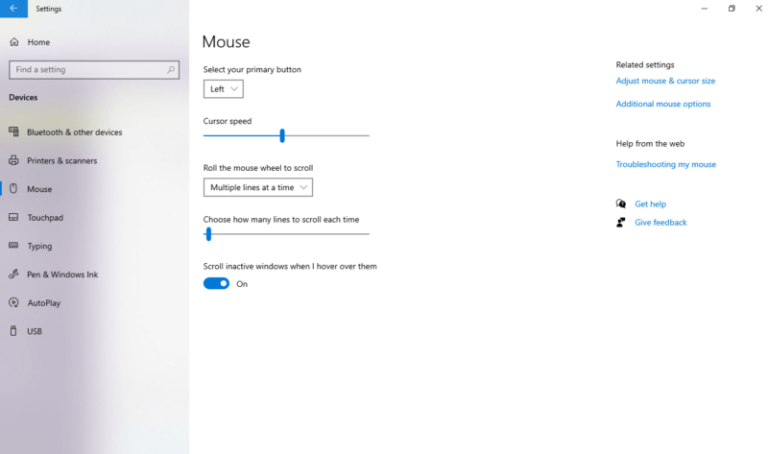The image size is (768, 454).
Task: Focus the Find a setting search box
Action: [94, 70]
